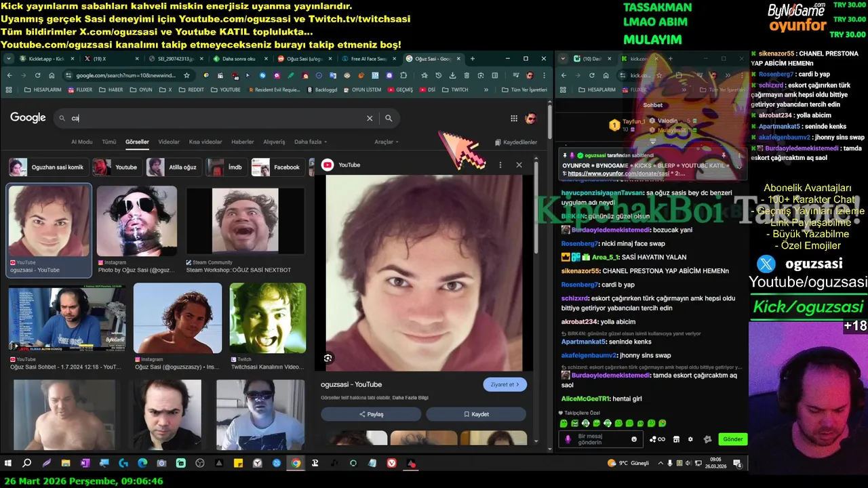This screenshot has width=868, height=488.
Task: Click the Google search magnifier button
Action: [x=389, y=118]
